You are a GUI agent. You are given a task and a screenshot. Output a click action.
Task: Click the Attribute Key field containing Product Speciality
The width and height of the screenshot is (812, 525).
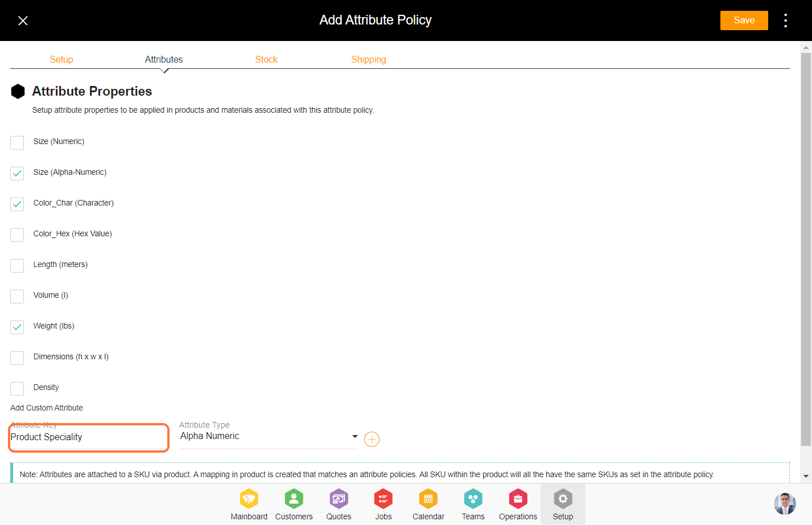click(89, 437)
